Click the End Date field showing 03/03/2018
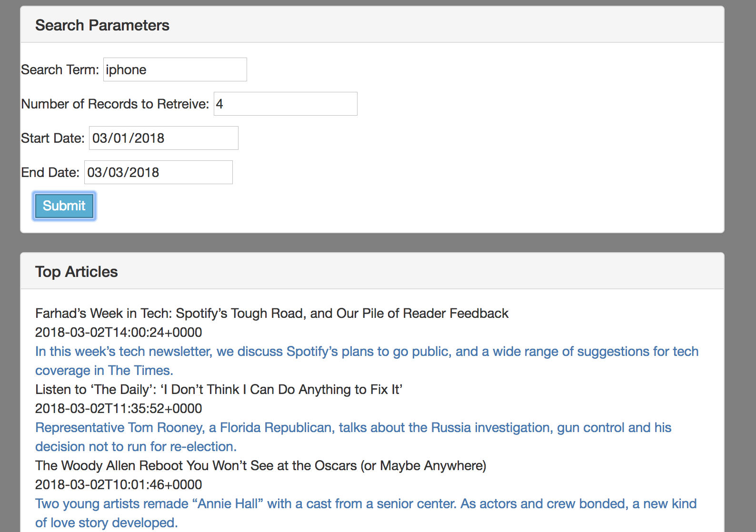 click(x=158, y=172)
